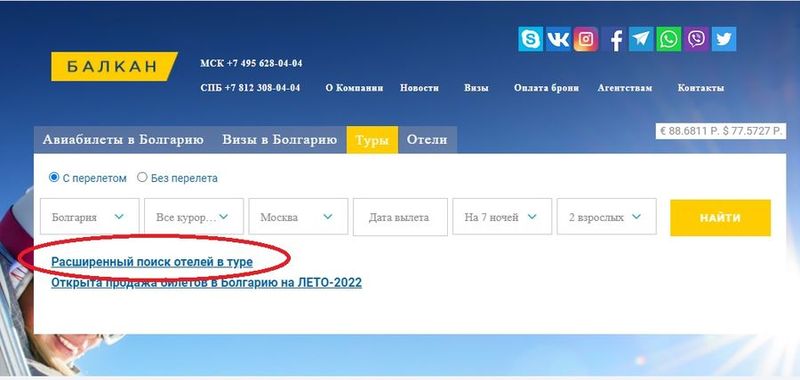Contact via the Viber icon
800x380 pixels.
[x=696, y=39]
